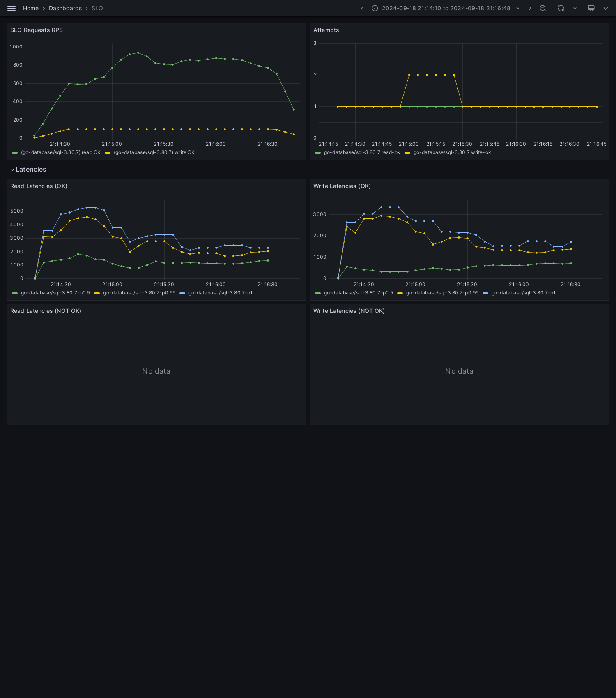Open Dashboards breadcrumb link

pyautogui.click(x=65, y=8)
